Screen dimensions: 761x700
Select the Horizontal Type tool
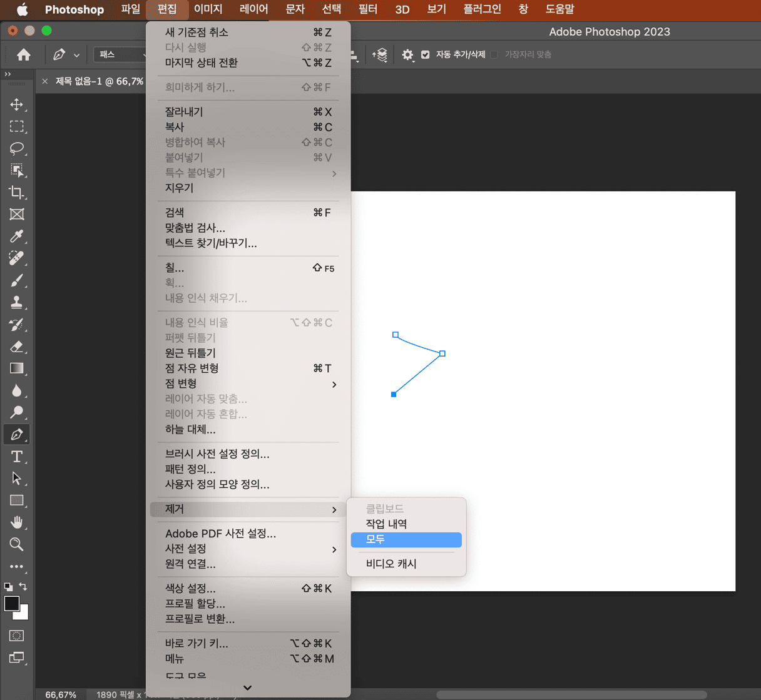17,457
